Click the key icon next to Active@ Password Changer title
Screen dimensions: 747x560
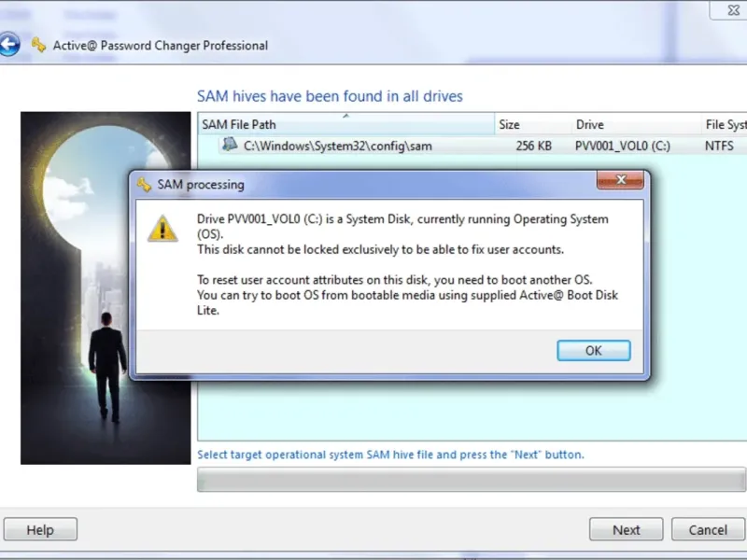[38, 45]
